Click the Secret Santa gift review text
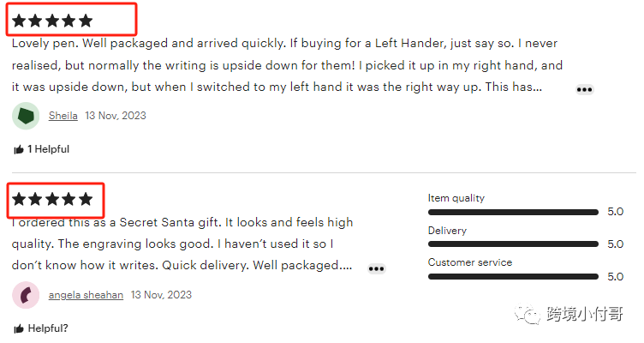Image resolution: width=644 pixels, height=343 pixels. click(182, 244)
